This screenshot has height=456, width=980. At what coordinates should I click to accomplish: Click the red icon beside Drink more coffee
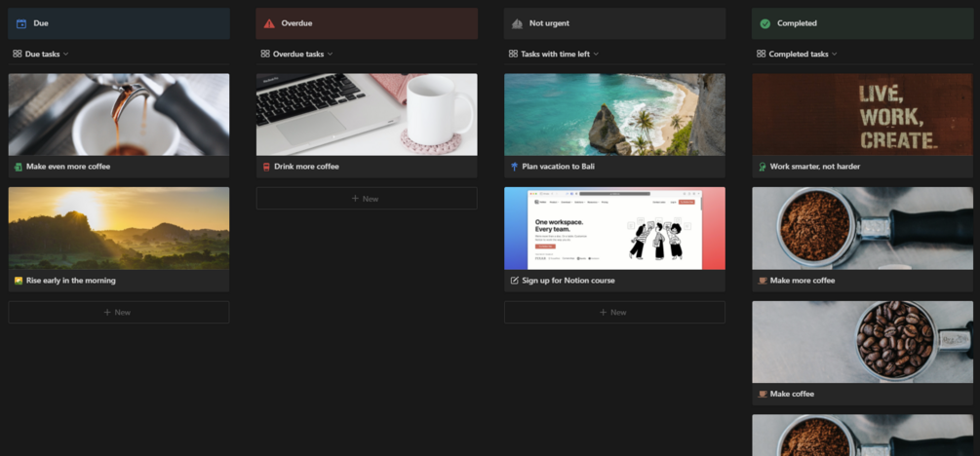click(266, 167)
